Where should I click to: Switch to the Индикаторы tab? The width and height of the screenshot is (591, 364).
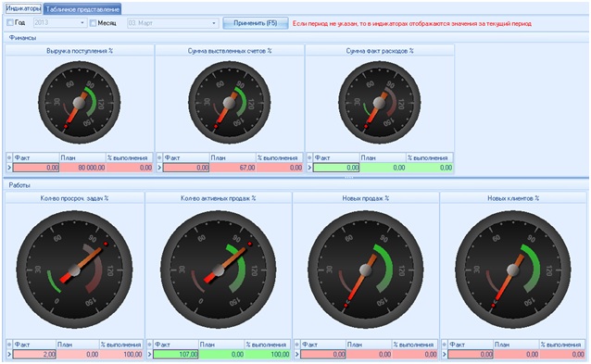(23, 8)
